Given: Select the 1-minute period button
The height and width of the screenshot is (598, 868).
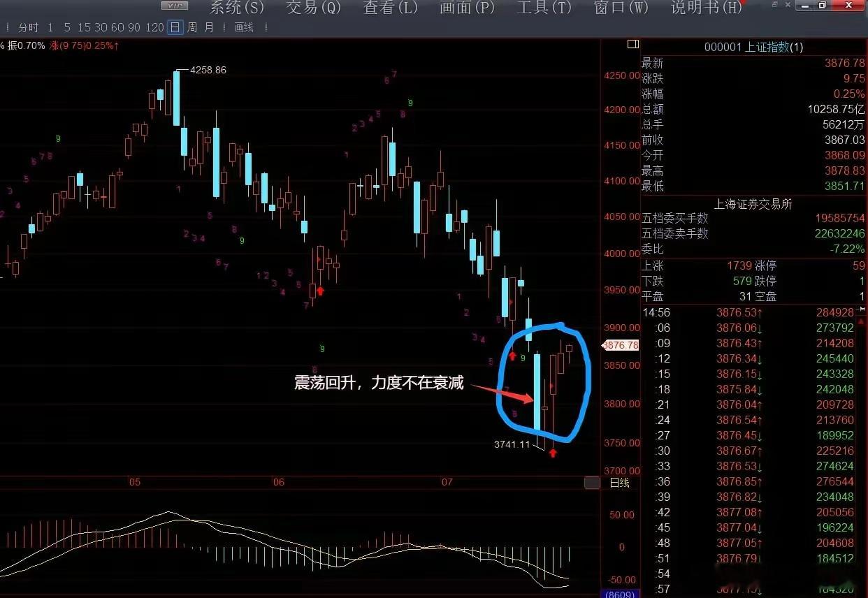Looking at the screenshot, I should click(x=50, y=28).
